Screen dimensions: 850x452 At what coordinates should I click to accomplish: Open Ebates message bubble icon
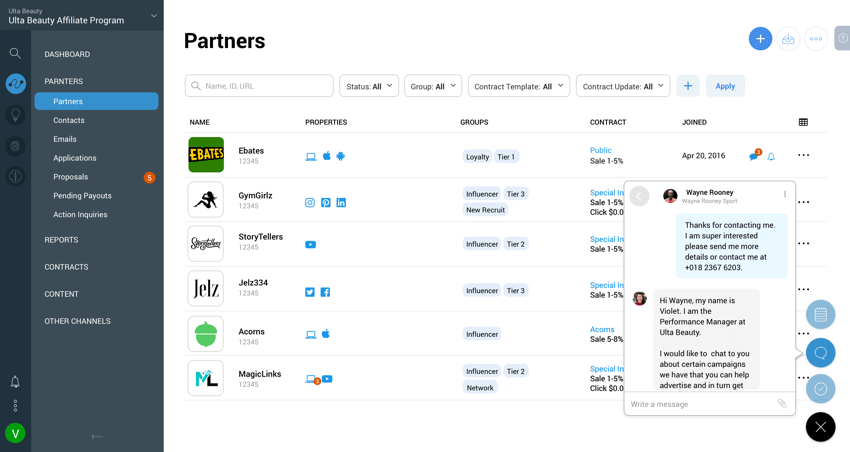pyautogui.click(x=754, y=156)
